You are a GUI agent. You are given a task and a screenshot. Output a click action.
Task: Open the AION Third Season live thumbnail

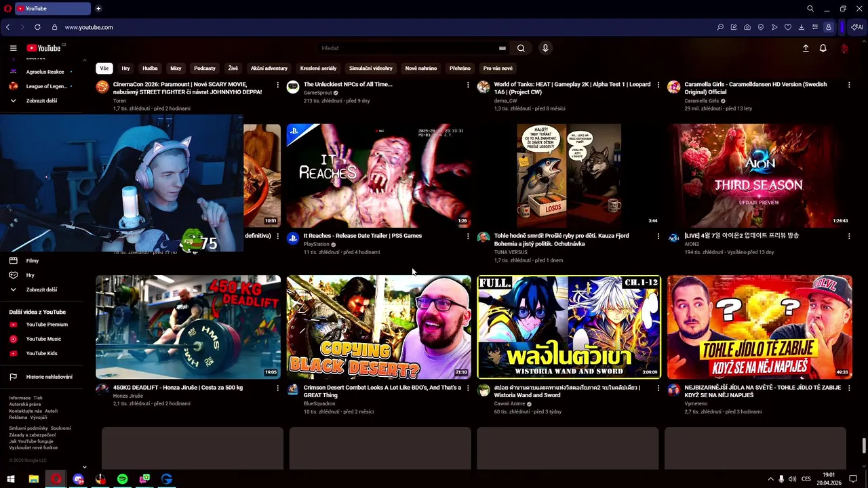759,176
